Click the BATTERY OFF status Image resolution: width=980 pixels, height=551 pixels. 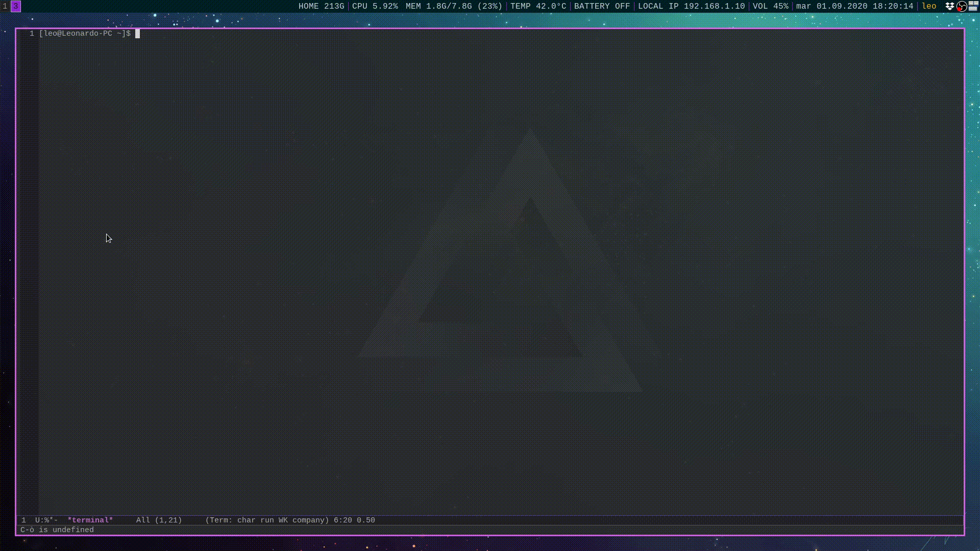click(602, 6)
